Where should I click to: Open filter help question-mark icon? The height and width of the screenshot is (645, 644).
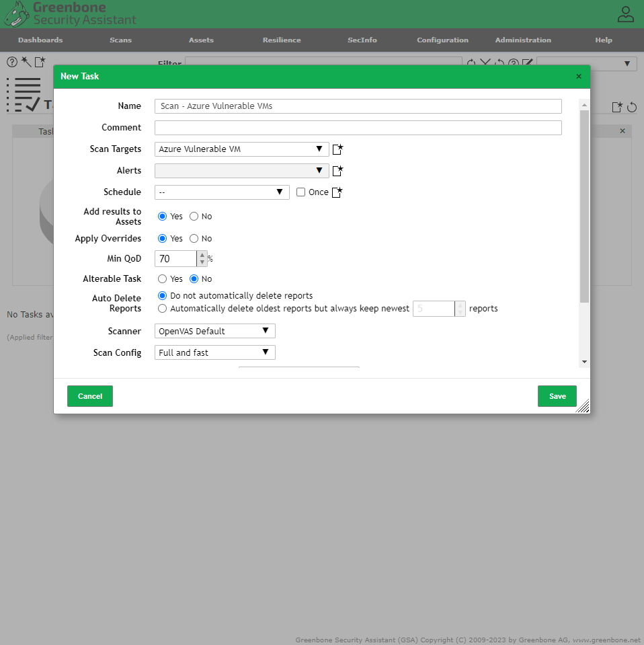[513, 63]
